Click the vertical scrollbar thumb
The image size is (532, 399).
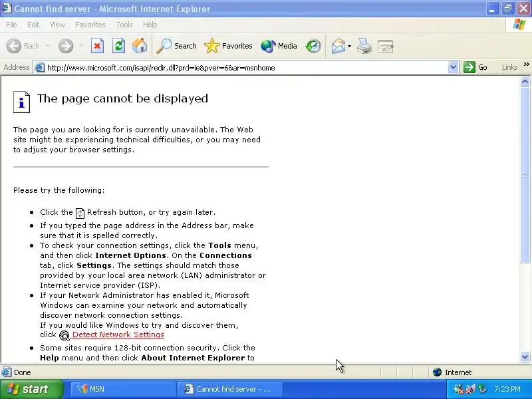coord(525,175)
